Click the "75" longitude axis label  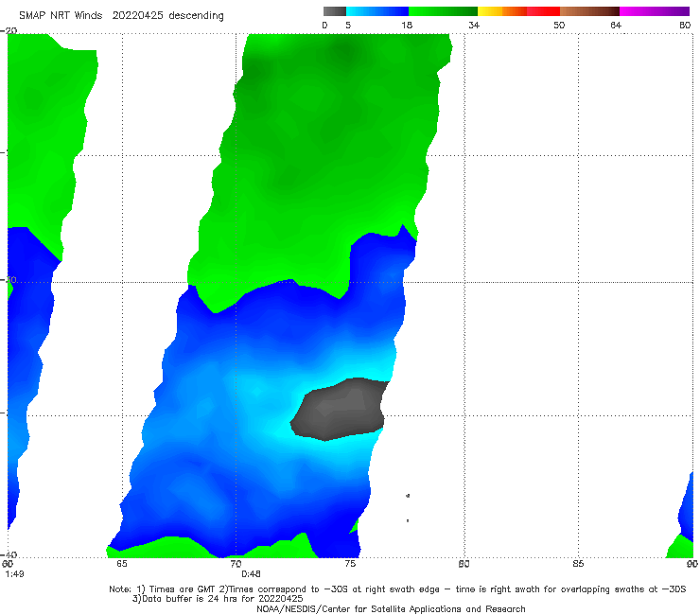click(350, 564)
